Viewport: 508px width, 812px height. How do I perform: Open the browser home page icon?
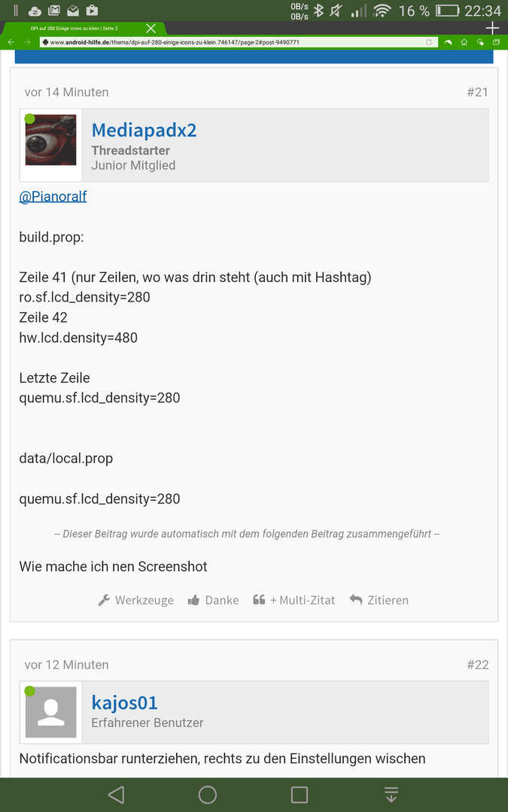[x=464, y=42]
